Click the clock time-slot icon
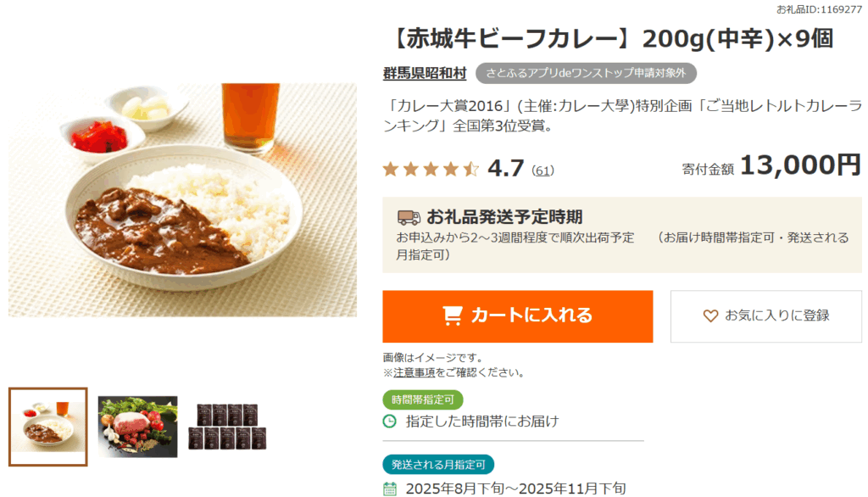 click(390, 421)
